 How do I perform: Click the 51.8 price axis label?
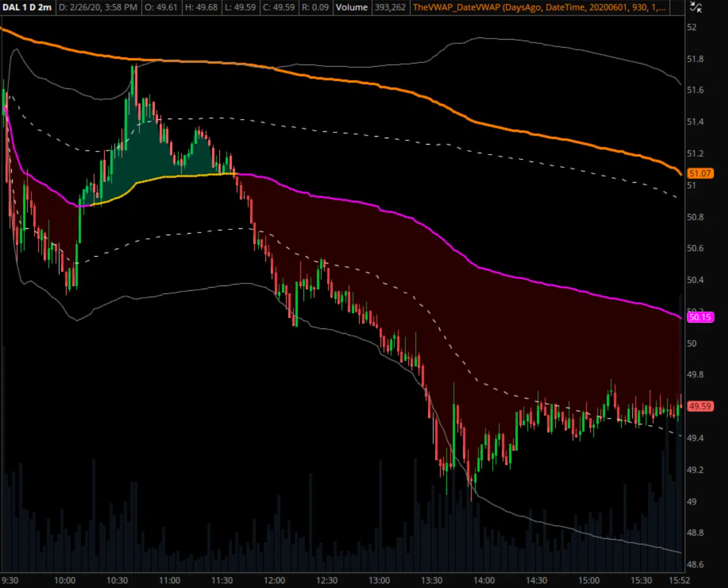(x=695, y=59)
